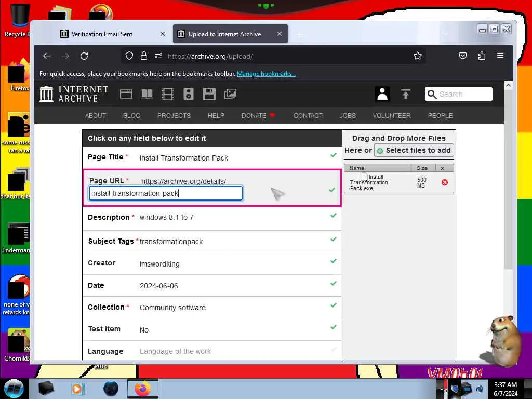Image resolution: width=532 pixels, height=399 pixels.
Task: Edit Description 'windows 8.1 to 7'
Action: pyautogui.click(x=167, y=218)
